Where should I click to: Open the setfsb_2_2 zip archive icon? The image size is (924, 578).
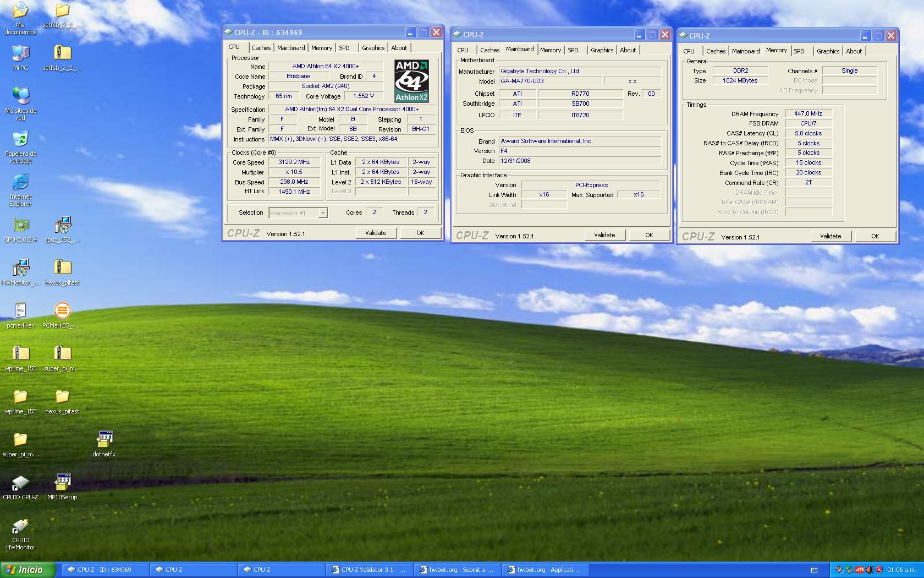pyautogui.click(x=62, y=57)
